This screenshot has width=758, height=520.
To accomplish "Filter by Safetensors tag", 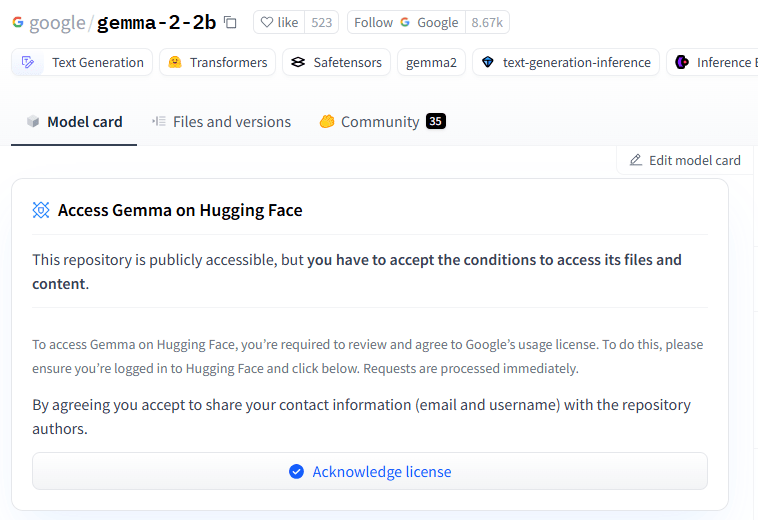I will pos(336,62).
